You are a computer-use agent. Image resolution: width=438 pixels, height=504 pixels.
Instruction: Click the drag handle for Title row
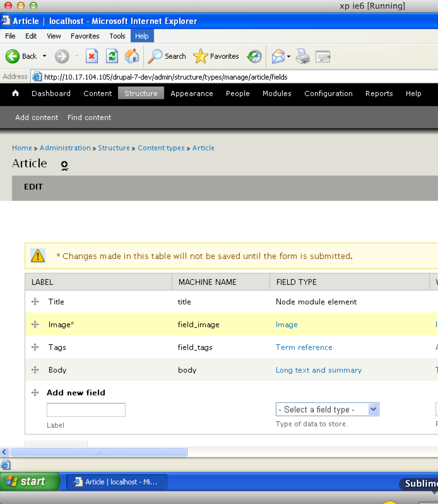tap(35, 302)
